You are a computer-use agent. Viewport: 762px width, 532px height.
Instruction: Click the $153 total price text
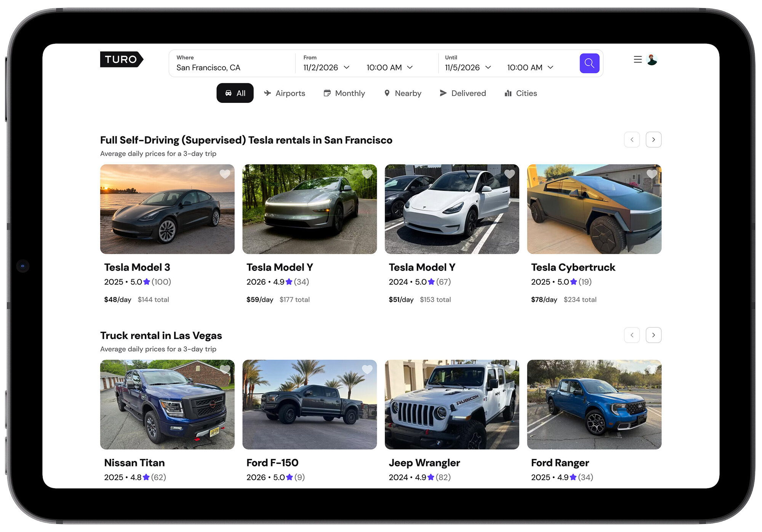(x=435, y=300)
